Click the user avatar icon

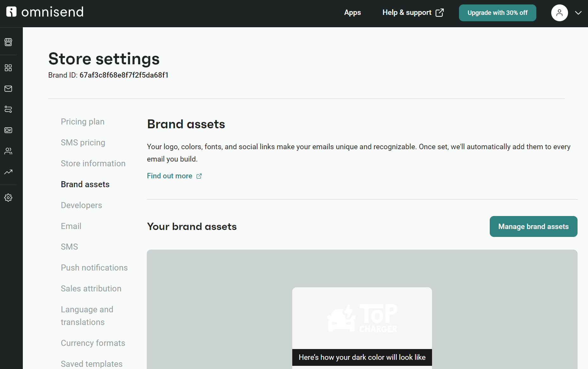[559, 13]
